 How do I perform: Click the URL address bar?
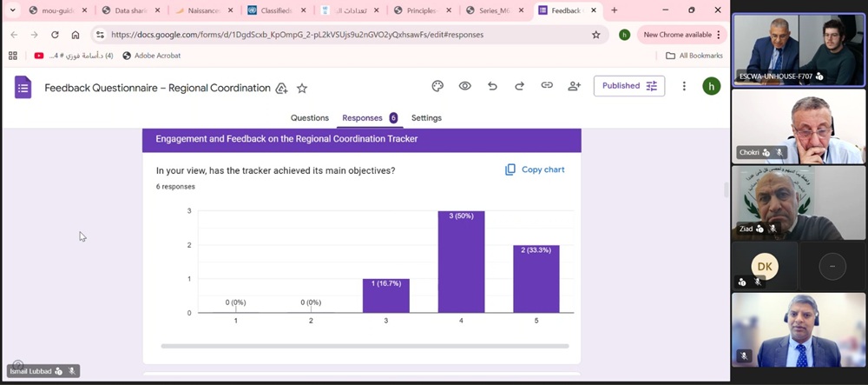347,35
